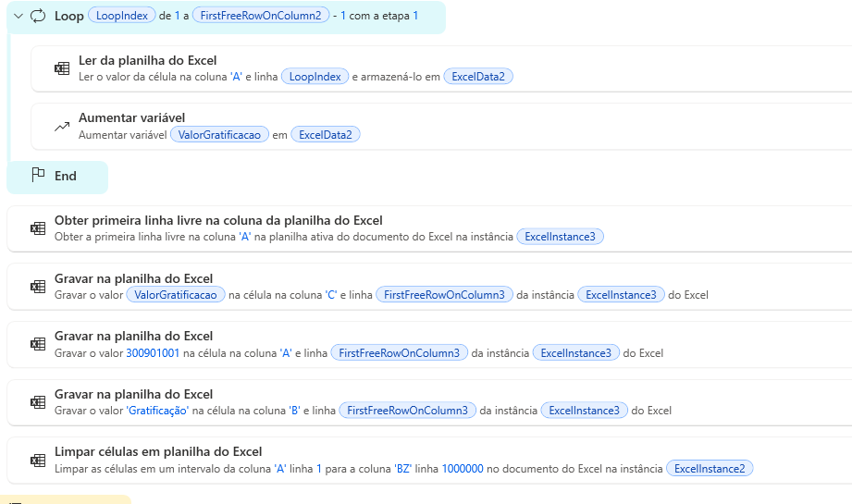852x504 pixels.
Task: Click the End flag icon
Action: pyautogui.click(x=38, y=176)
